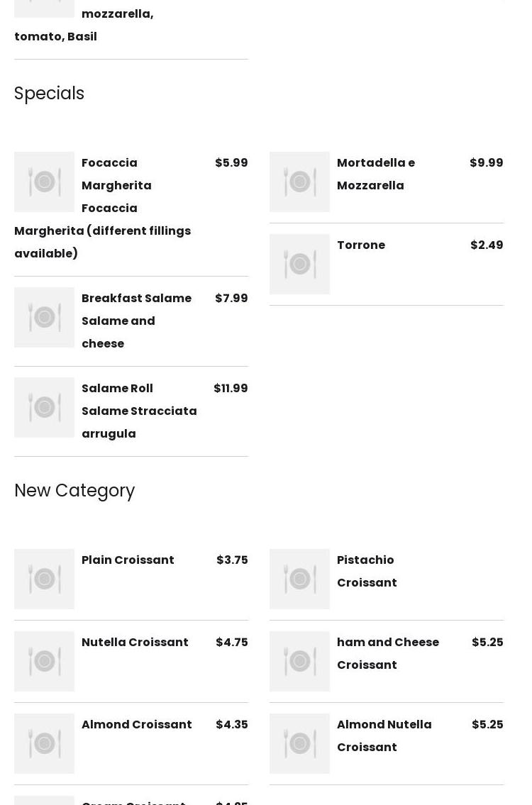
Task: Click the Almond Nutella Croissant placeholder image
Action: pos(299,743)
